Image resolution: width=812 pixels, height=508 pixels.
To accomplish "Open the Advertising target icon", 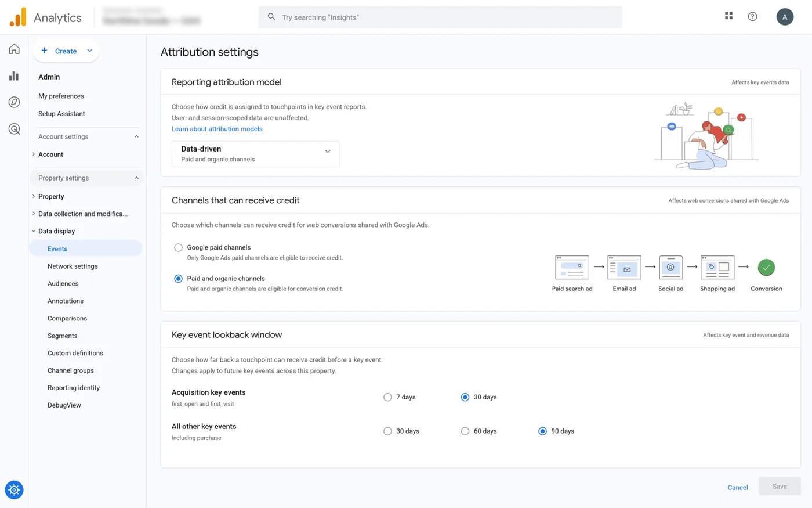I will pos(14,129).
